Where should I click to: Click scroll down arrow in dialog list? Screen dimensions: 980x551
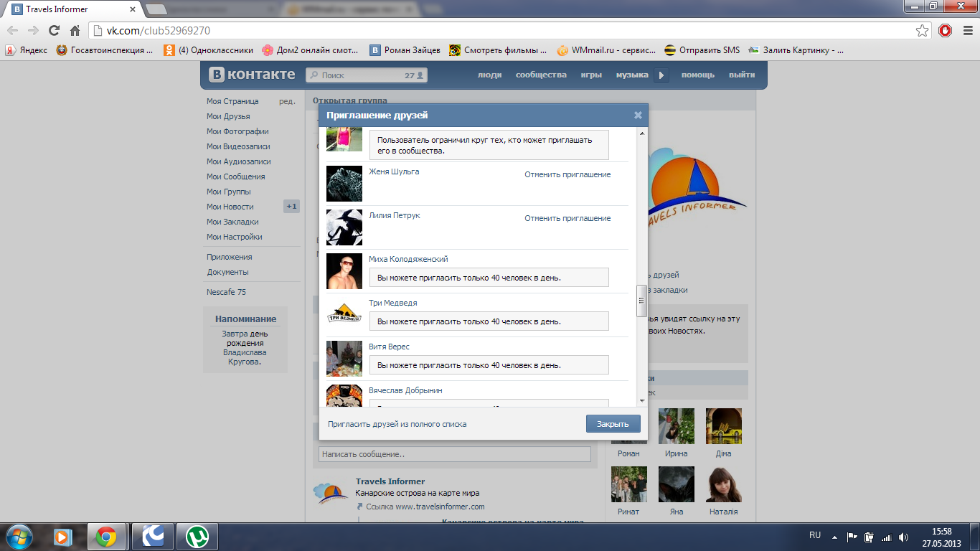tap(642, 401)
